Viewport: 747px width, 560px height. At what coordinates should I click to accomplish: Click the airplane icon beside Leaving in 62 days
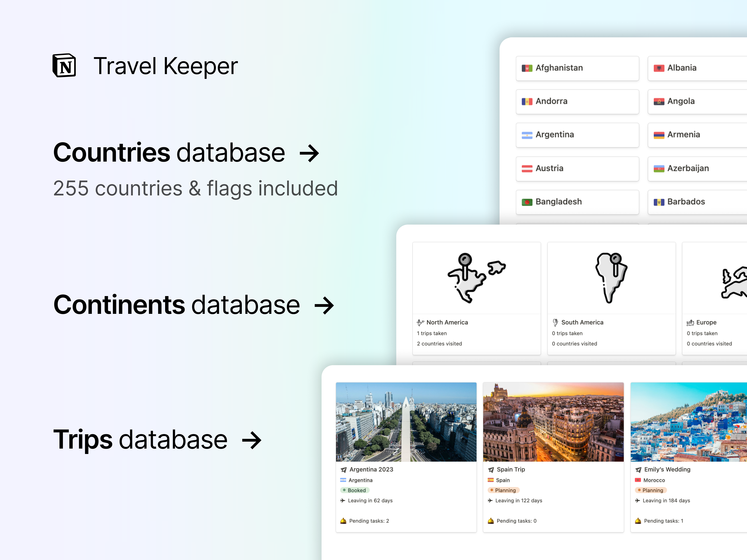(343, 501)
